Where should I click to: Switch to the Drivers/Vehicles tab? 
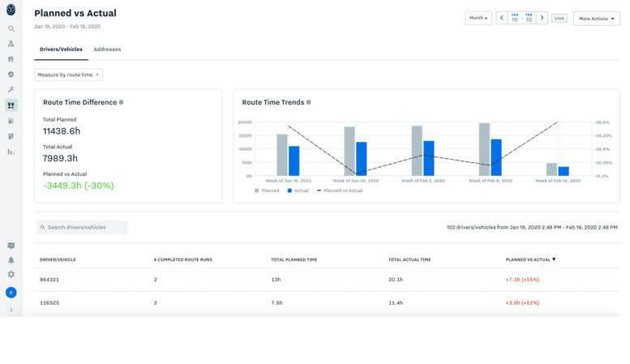click(61, 49)
